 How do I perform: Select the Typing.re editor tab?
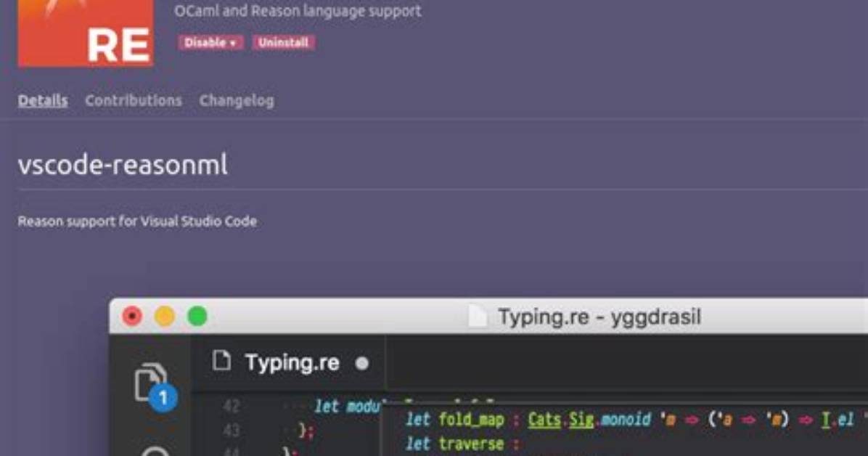288,363
